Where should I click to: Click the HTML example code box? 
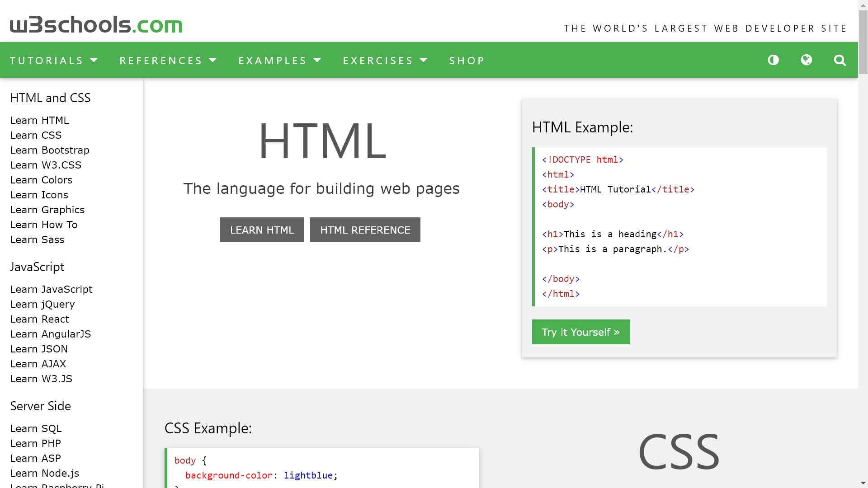coord(680,226)
